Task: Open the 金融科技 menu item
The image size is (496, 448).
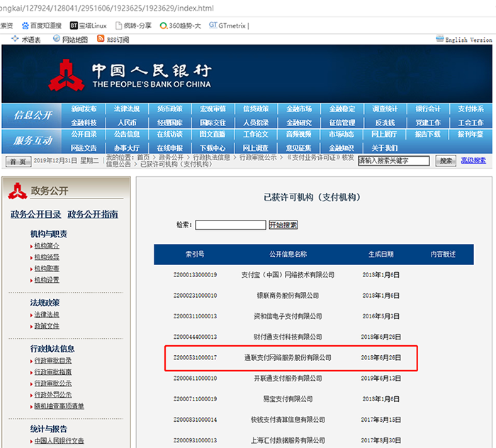Action: tap(84, 123)
